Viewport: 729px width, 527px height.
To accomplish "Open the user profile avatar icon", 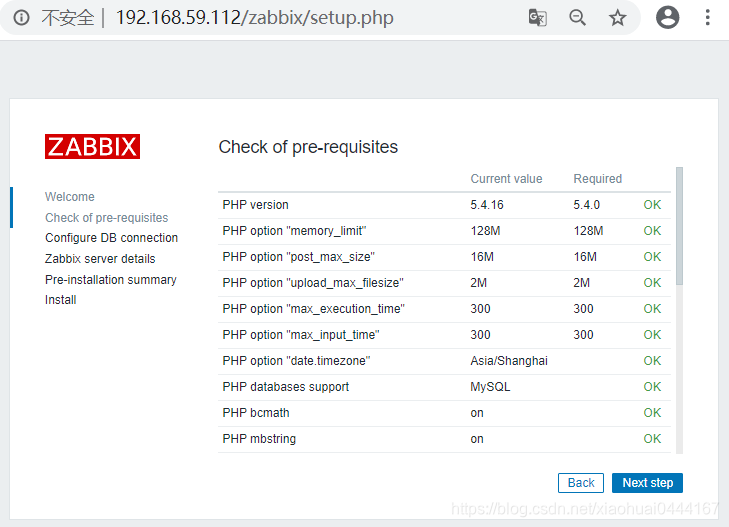I will [x=667, y=18].
